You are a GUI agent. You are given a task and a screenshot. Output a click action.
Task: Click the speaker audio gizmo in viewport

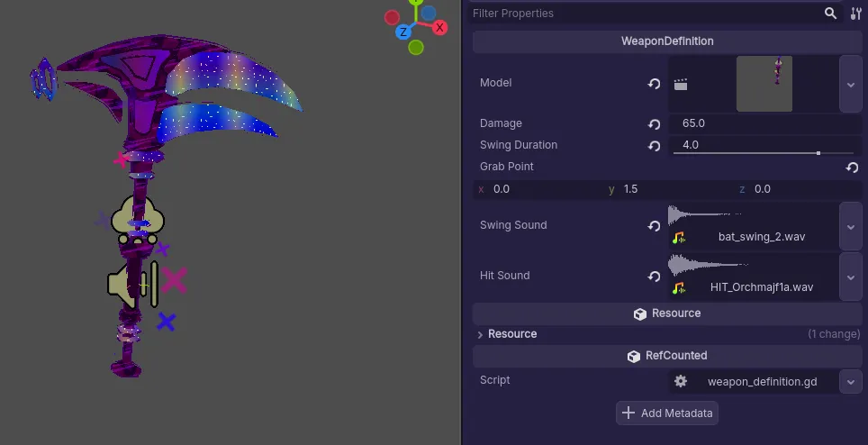pyautogui.click(x=133, y=285)
